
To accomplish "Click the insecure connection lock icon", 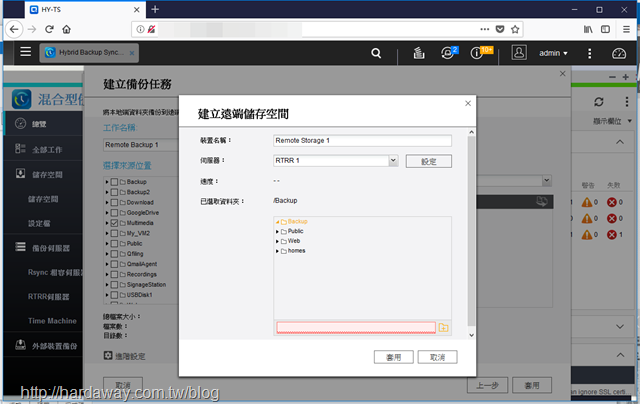I will click(x=151, y=29).
